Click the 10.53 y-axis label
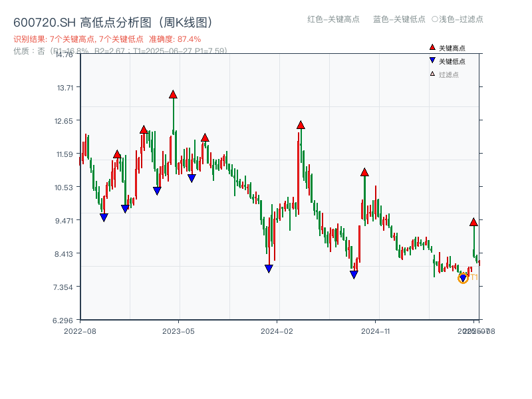The width and height of the screenshot is (532, 399). pyautogui.click(x=63, y=188)
